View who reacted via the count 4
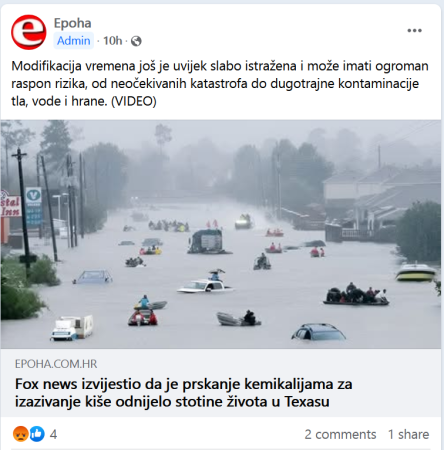Image resolution: width=444 pixels, height=450 pixels. tap(53, 434)
